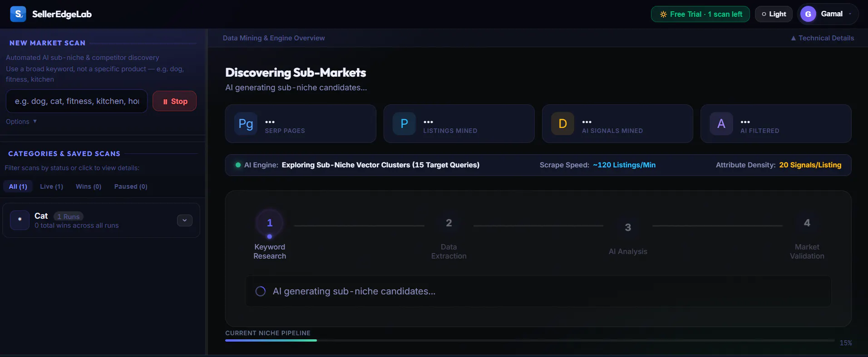
Task: Click the Gamal user avatar
Action: click(x=808, y=14)
